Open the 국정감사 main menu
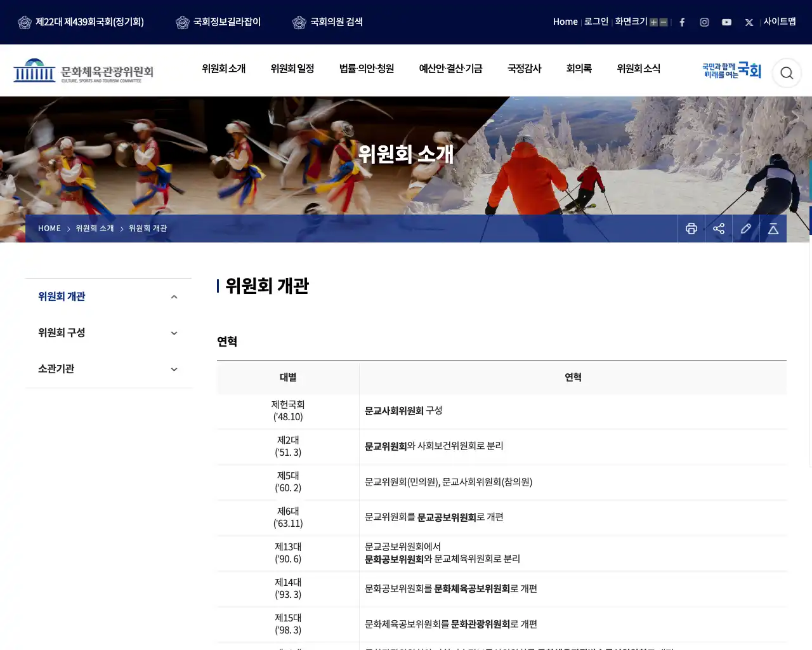Image resolution: width=812 pixels, height=650 pixels. coord(525,69)
